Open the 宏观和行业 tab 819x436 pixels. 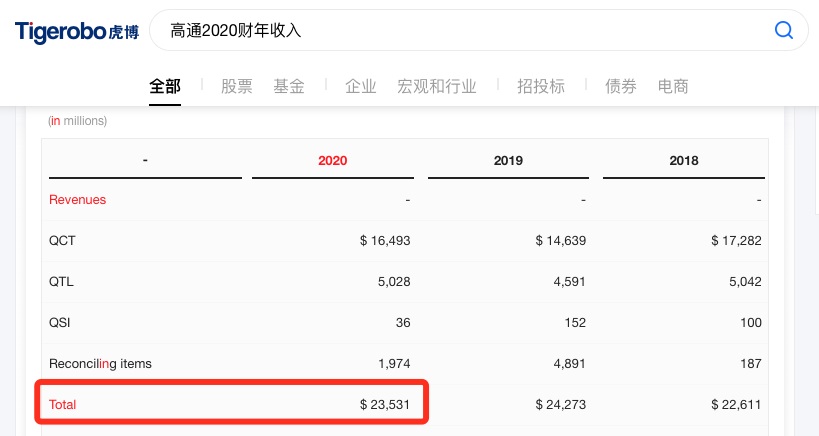point(437,86)
